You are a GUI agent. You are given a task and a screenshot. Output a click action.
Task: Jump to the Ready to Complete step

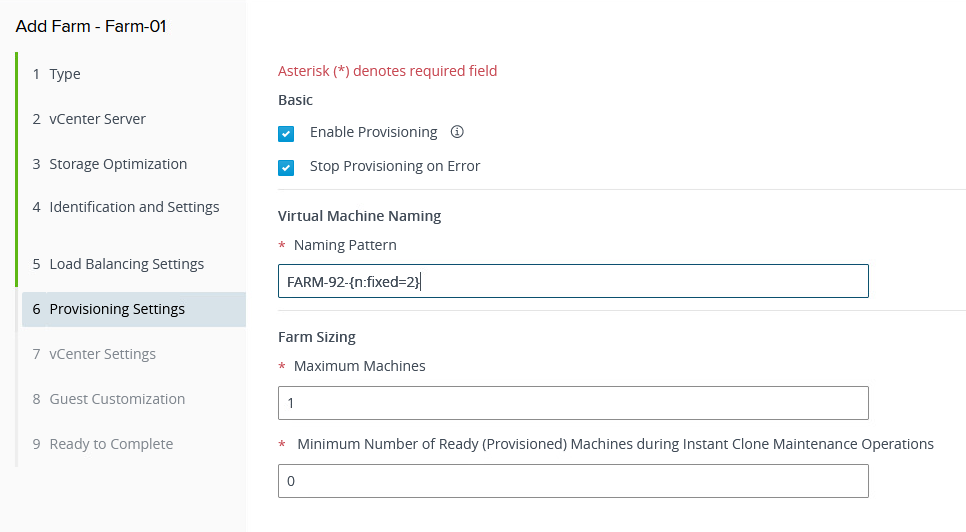(x=111, y=444)
